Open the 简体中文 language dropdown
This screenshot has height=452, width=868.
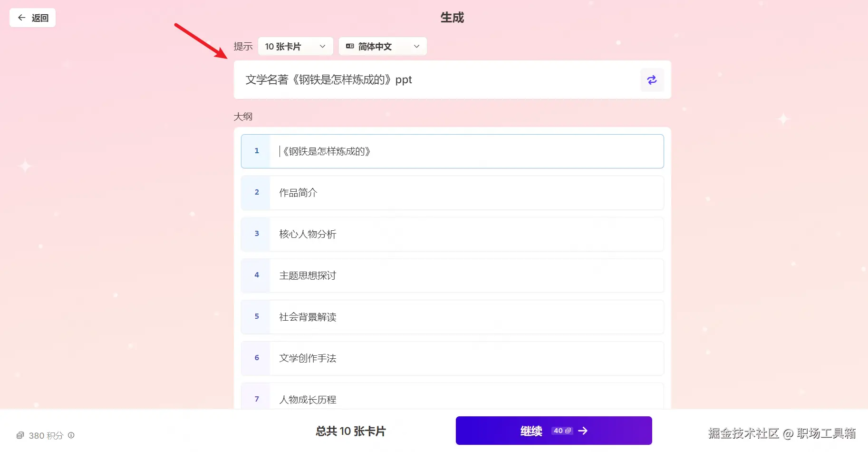pos(383,46)
